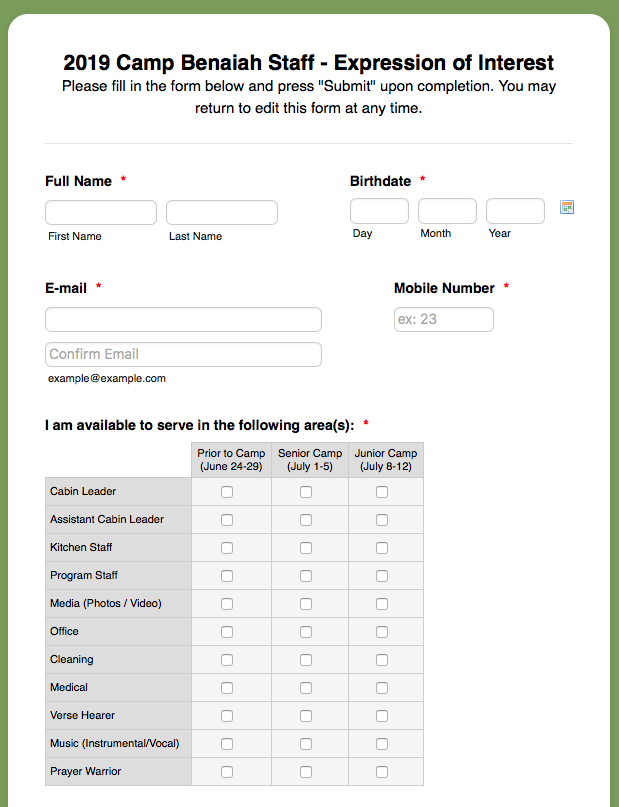Screen dimensions: 619x807
Task: Select Medical for Senior Camp
Action: click(x=305, y=688)
